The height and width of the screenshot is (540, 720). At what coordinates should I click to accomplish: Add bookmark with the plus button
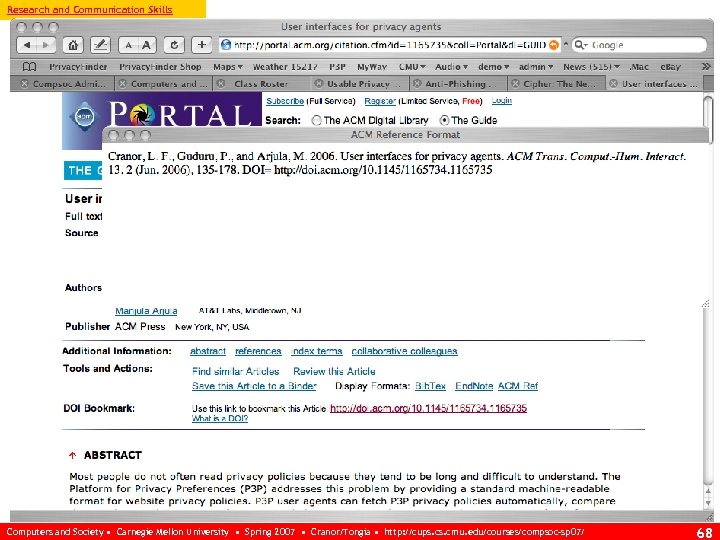[202, 45]
